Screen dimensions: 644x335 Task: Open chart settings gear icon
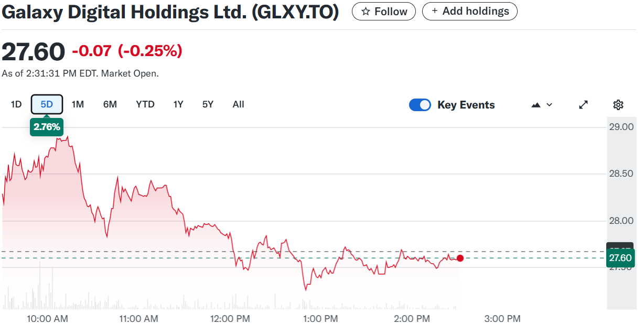[x=618, y=105]
